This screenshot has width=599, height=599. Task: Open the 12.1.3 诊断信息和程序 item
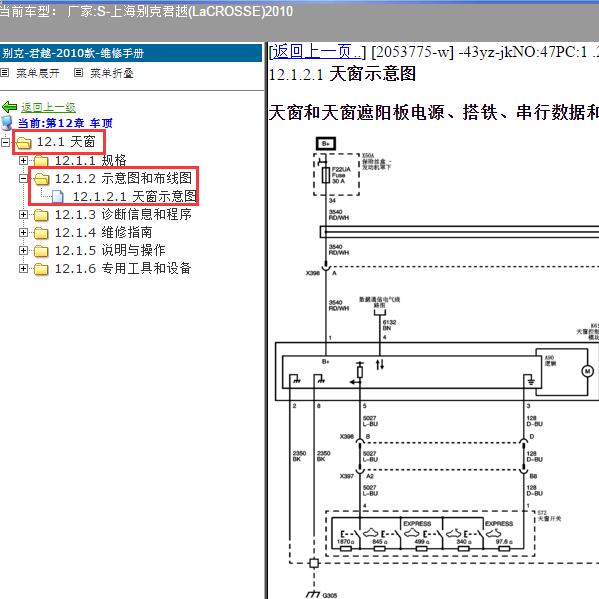123,214
